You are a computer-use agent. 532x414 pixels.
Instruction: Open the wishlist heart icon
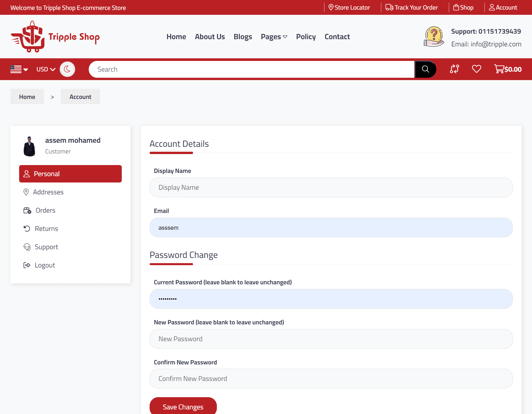(476, 69)
